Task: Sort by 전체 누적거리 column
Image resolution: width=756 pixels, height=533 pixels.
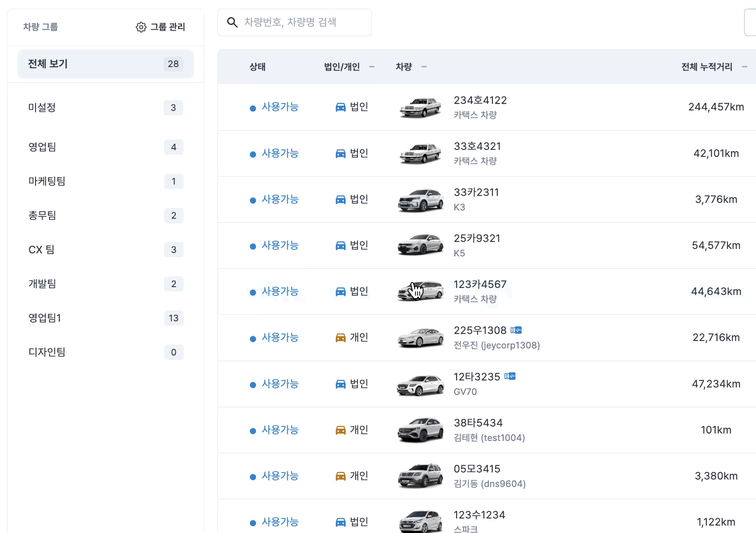Action: [x=744, y=67]
